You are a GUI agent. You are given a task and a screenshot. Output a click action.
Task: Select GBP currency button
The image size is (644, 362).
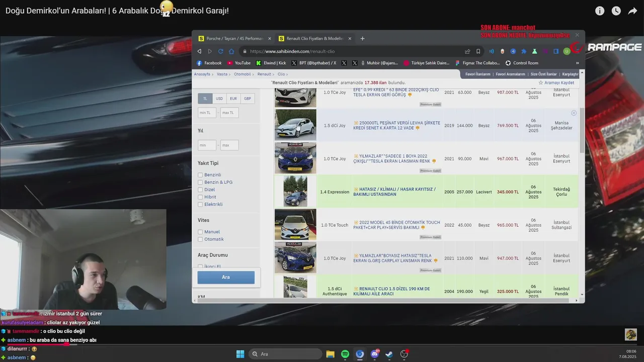248,99
